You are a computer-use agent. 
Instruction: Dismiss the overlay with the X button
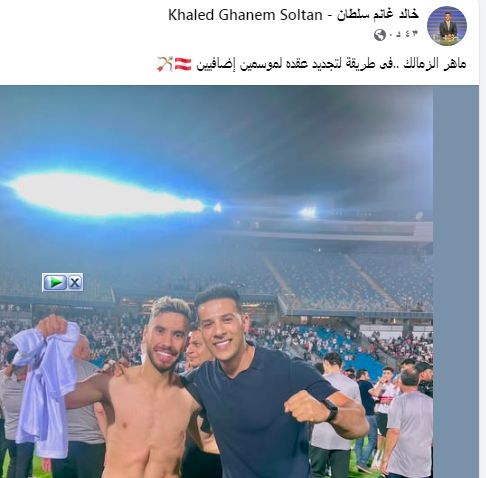point(75,282)
